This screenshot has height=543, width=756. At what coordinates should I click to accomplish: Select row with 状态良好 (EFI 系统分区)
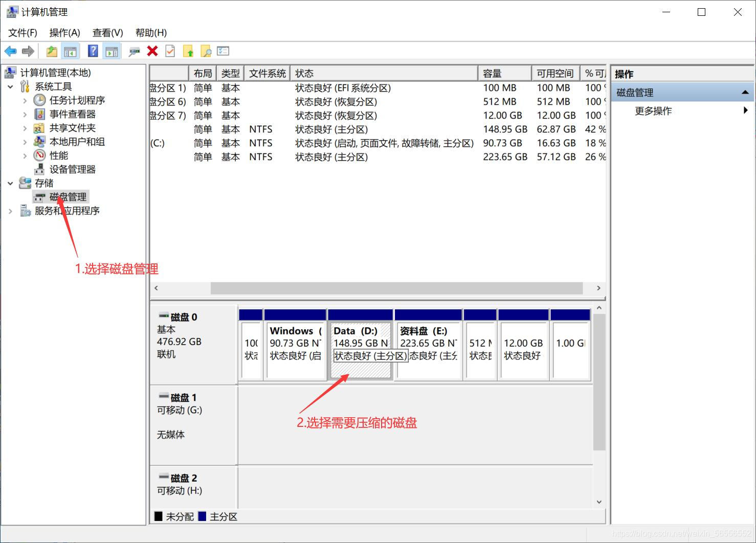pos(377,88)
